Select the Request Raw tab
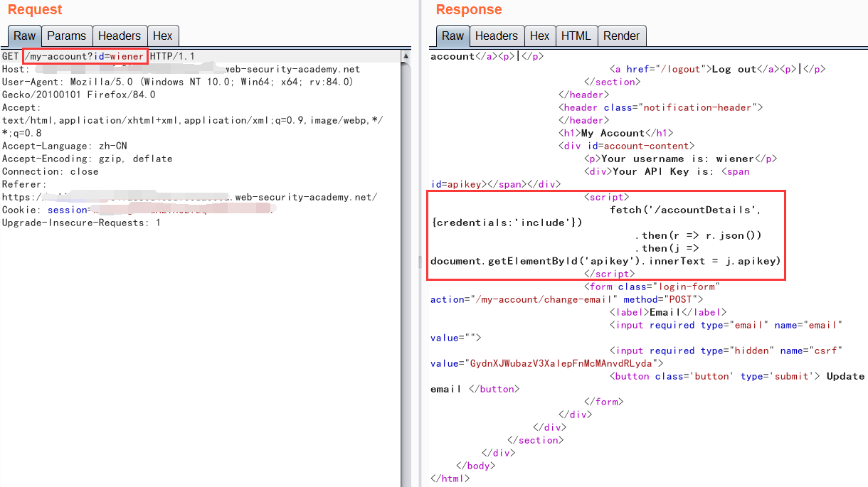This screenshot has width=868, height=487. [x=24, y=36]
